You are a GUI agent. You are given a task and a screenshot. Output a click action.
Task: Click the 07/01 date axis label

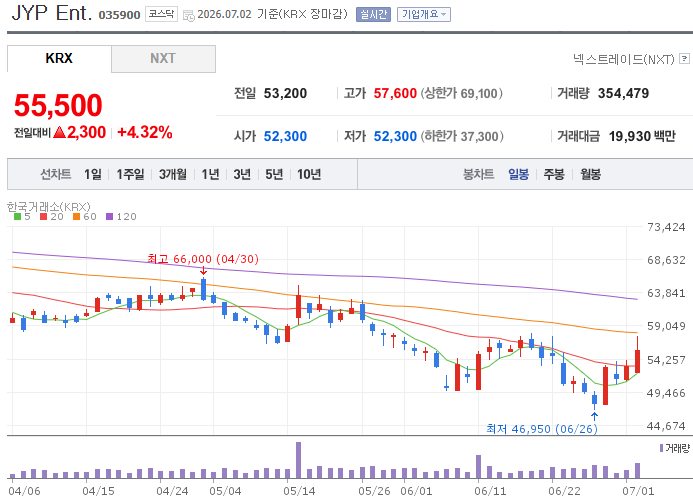click(638, 491)
